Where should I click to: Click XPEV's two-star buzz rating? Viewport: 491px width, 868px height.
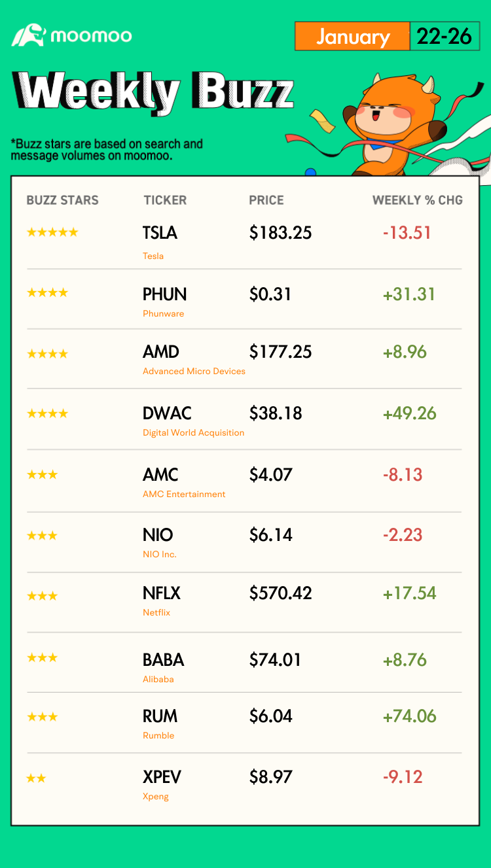pyautogui.click(x=36, y=778)
